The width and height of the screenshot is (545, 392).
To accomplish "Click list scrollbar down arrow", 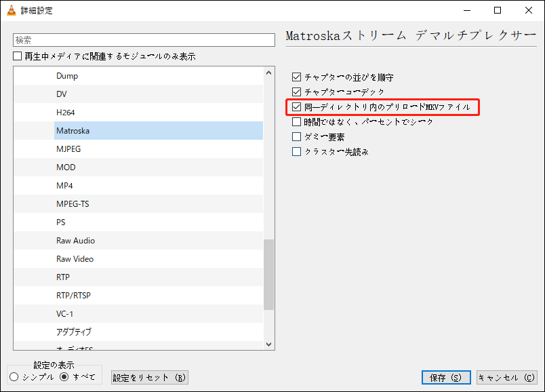I will point(268,345).
